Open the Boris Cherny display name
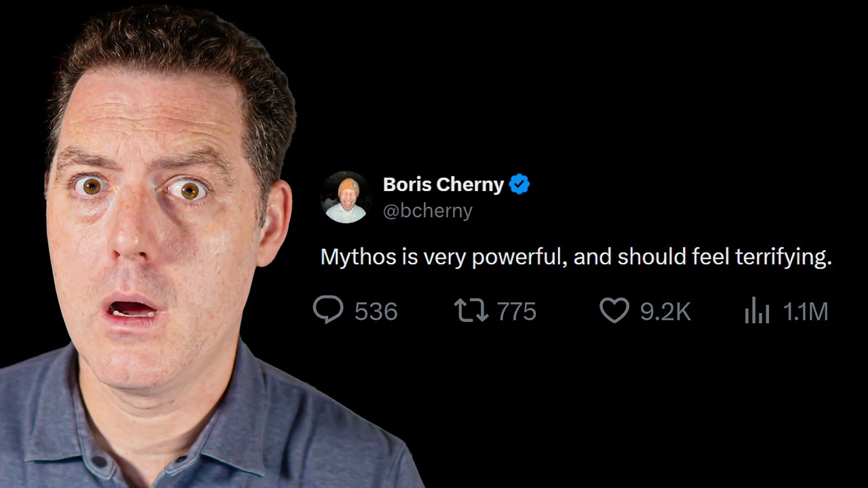This screenshot has width=868, height=488. 443,184
